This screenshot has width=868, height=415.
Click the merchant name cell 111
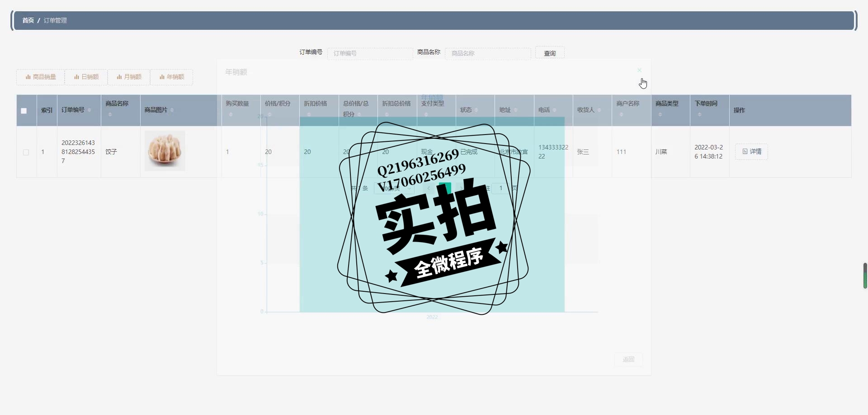pyautogui.click(x=621, y=152)
